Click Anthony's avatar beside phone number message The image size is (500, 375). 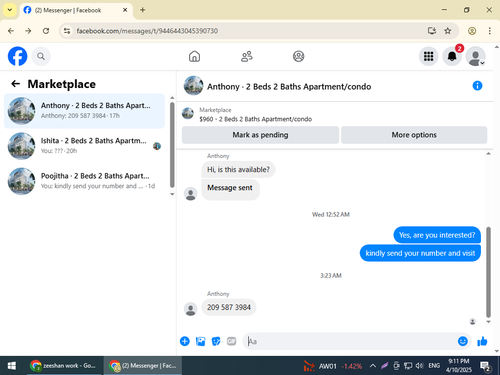(x=191, y=309)
